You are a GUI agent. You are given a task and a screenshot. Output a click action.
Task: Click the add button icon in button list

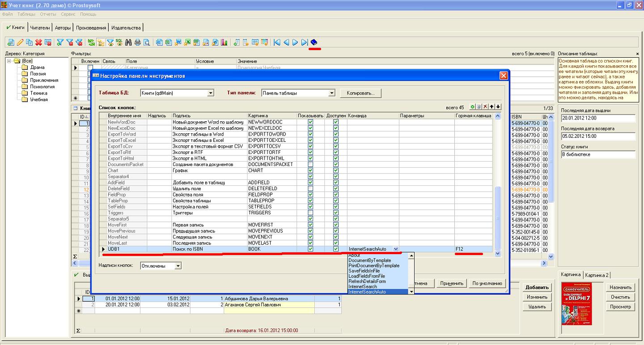point(472,107)
